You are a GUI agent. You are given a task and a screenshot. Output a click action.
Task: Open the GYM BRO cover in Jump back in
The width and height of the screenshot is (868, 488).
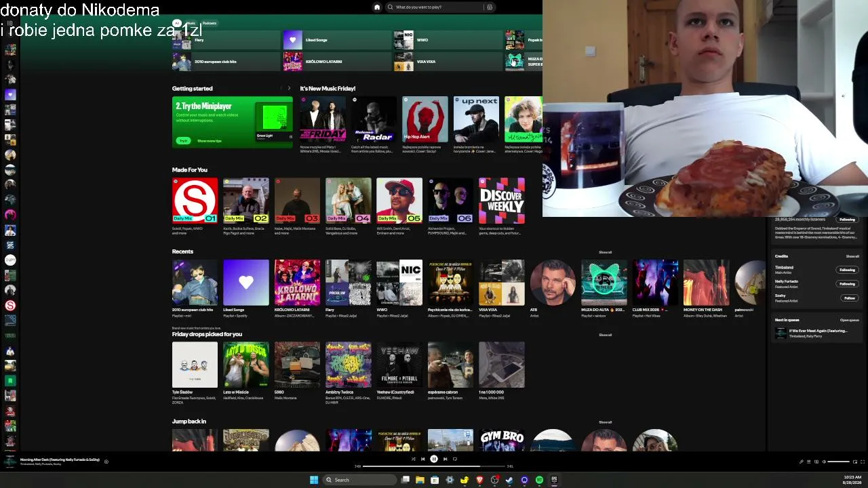502,440
